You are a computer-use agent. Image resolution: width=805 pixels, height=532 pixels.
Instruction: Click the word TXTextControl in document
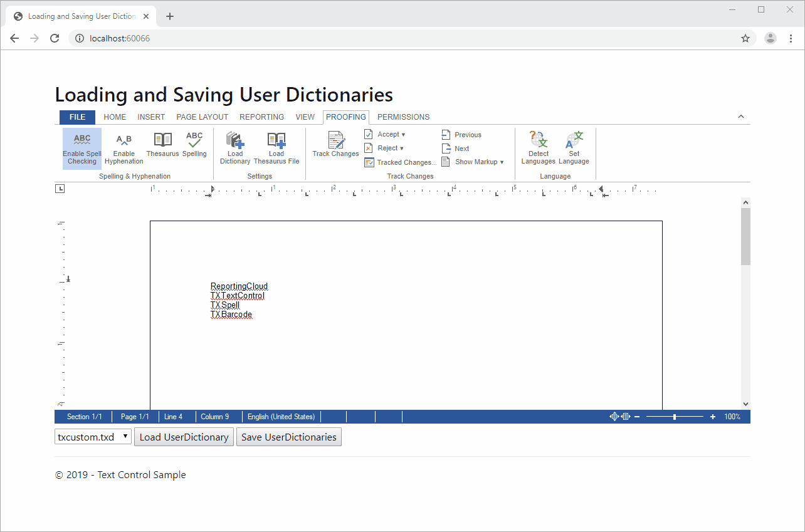(238, 296)
